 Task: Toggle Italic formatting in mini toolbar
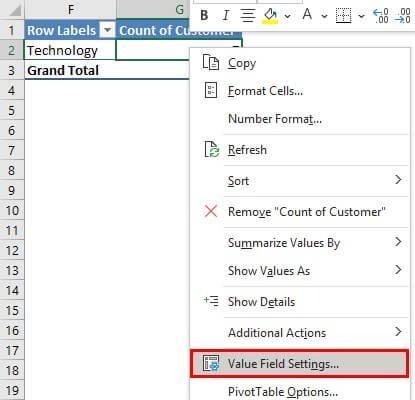(226, 15)
